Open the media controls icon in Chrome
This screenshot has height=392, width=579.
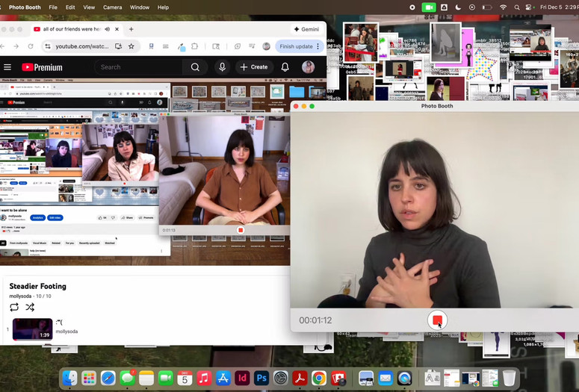coord(252,46)
